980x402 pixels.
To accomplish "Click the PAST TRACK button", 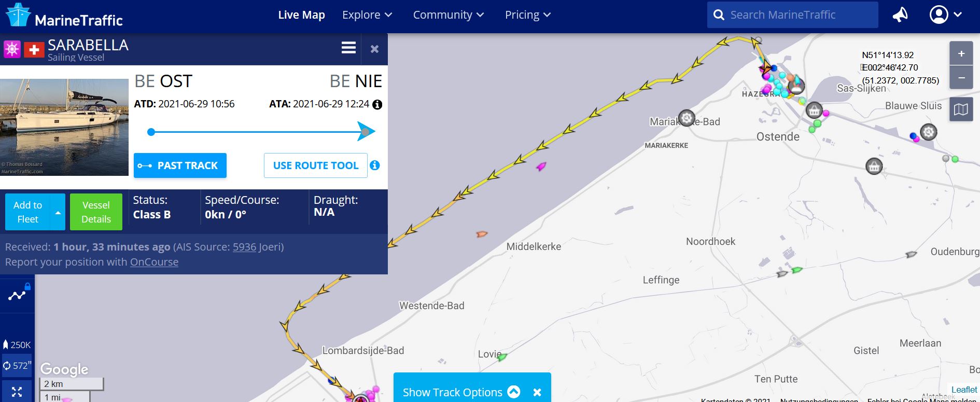I will click(180, 165).
